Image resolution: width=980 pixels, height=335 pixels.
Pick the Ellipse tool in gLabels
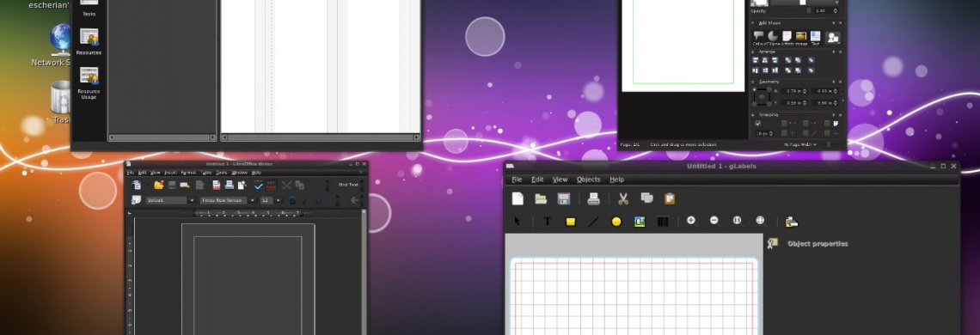coord(616,222)
